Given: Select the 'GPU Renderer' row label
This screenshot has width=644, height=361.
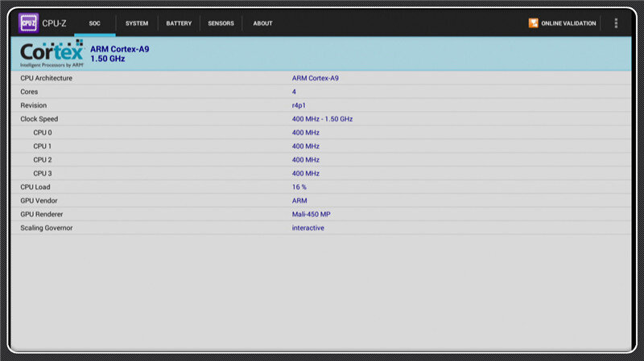Looking at the screenshot, I should pos(42,214).
